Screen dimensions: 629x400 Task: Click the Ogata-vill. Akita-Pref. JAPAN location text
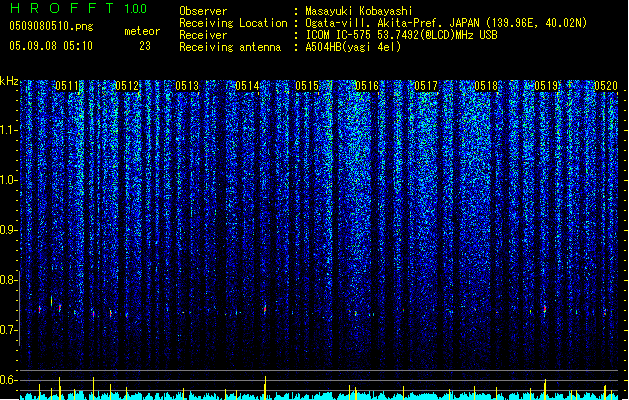(446, 23)
